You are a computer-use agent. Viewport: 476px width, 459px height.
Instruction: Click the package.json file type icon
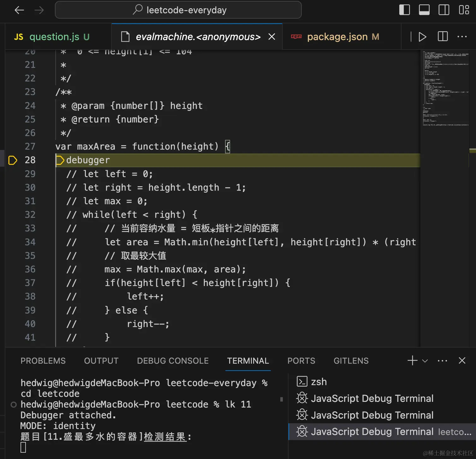pyautogui.click(x=296, y=37)
